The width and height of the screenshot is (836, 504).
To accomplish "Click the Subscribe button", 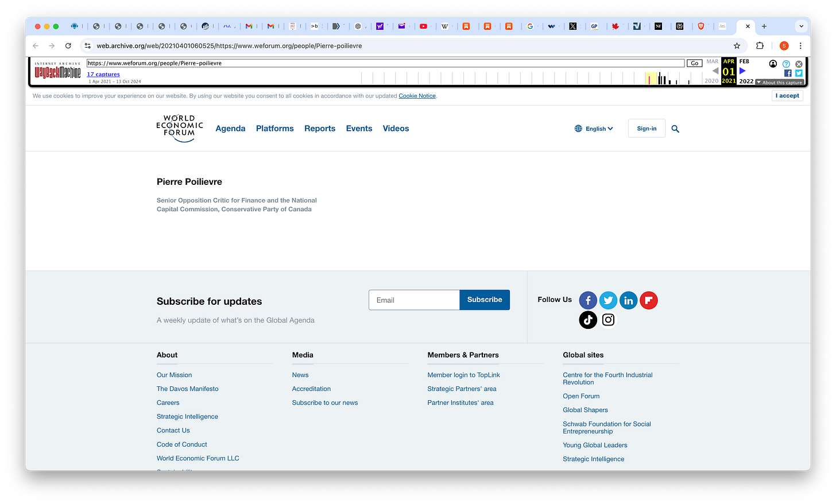I will point(485,300).
